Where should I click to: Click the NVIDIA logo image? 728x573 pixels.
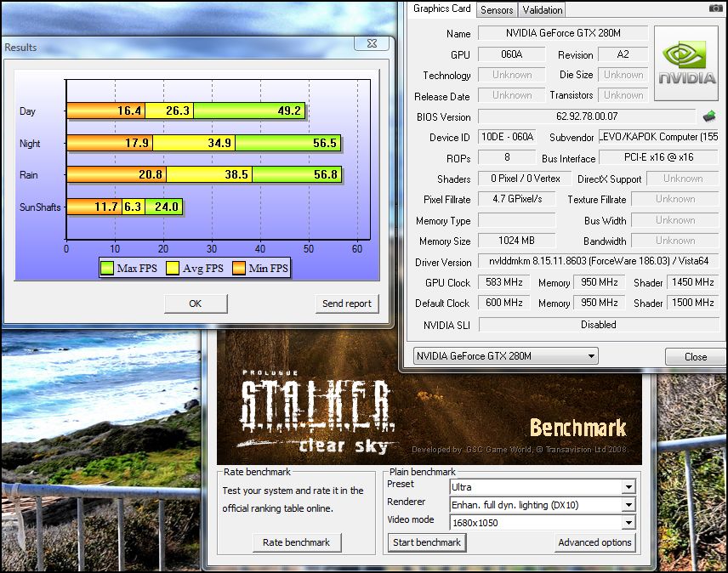pos(687,65)
